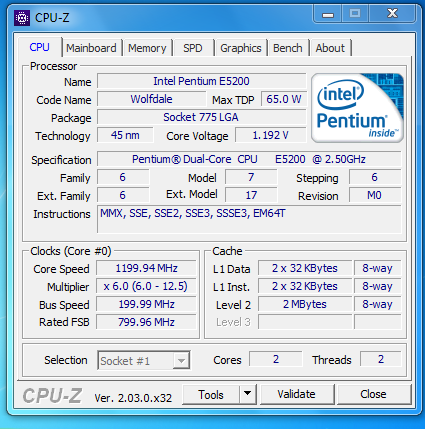Select the CPU tab
Image resolution: width=425 pixels, height=429 pixels.
point(40,47)
